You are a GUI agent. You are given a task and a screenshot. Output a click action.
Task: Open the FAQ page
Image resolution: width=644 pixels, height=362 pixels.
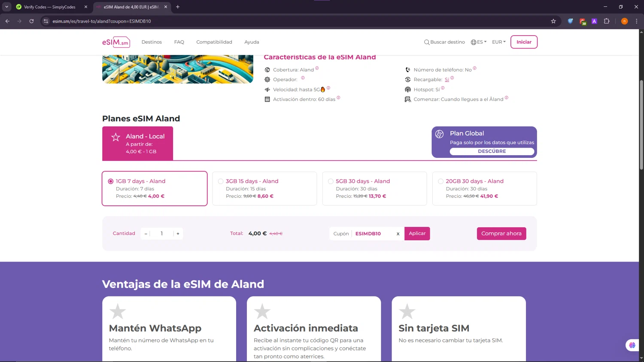coord(179,42)
